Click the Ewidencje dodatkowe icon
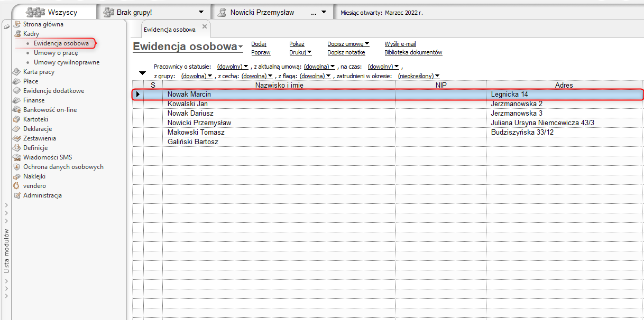 point(17,91)
